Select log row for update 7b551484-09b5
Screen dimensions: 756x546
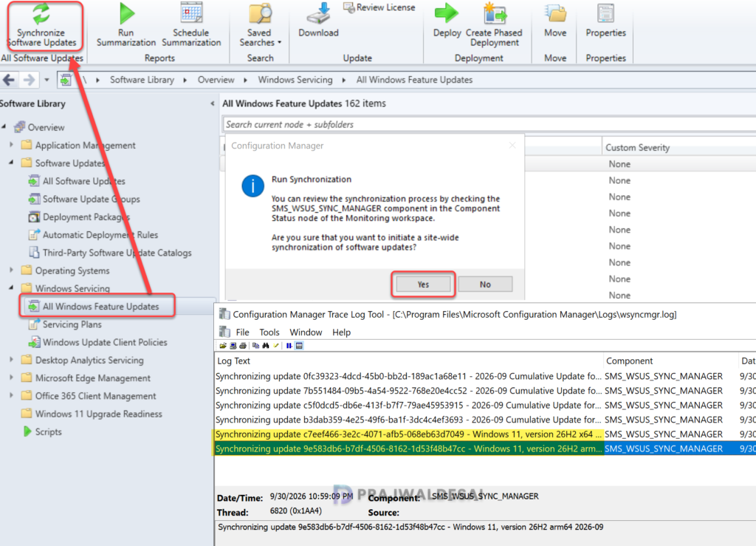click(x=485, y=391)
